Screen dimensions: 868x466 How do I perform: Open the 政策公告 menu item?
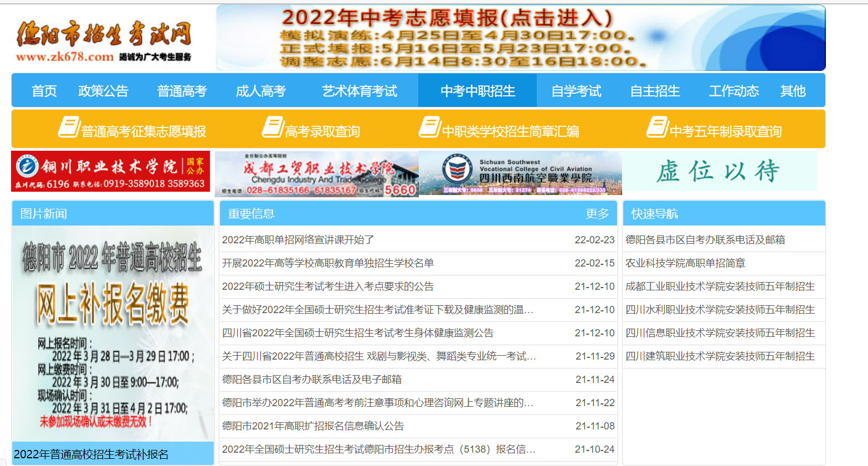tap(104, 91)
